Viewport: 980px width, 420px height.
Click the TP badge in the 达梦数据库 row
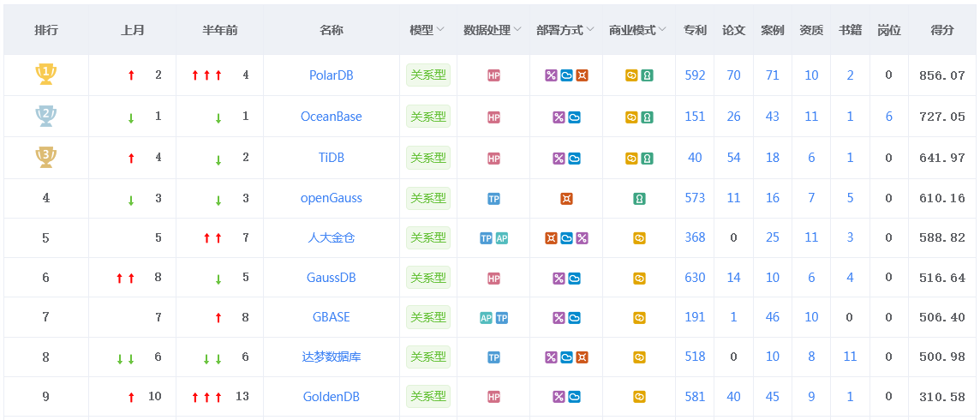[493, 357]
